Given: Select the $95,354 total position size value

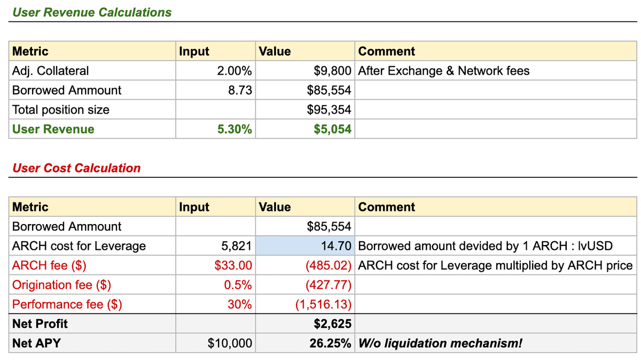Looking at the screenshot, I should click(304, 110).
